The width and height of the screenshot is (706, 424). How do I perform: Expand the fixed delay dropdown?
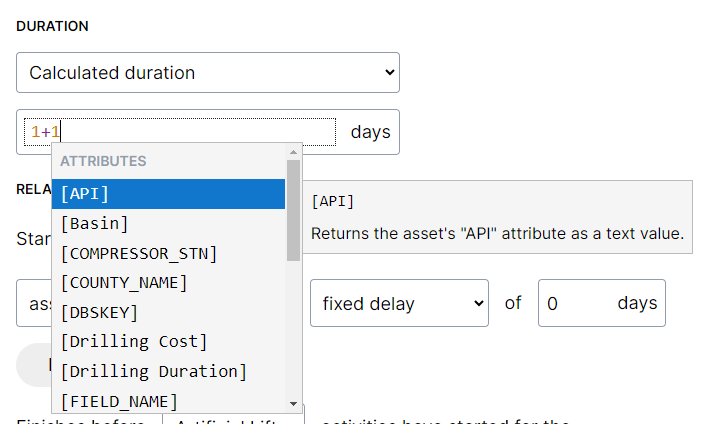pos(399,303)
